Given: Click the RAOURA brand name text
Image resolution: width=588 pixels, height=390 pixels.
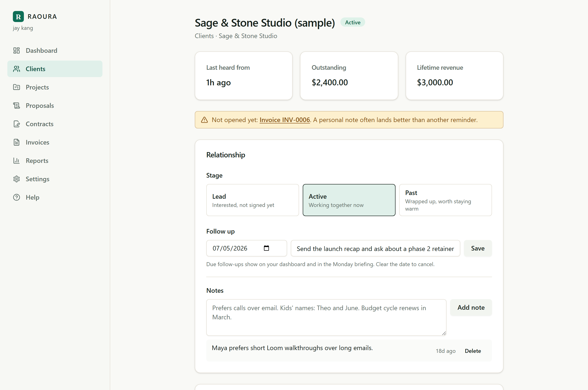Looking at the screenshot, I should [42, 17].
